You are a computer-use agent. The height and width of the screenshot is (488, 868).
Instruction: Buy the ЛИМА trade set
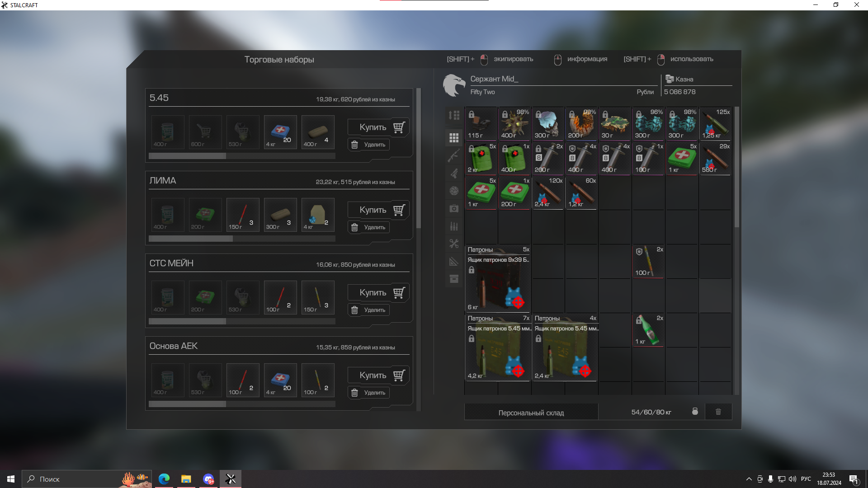tap(378, 210)
